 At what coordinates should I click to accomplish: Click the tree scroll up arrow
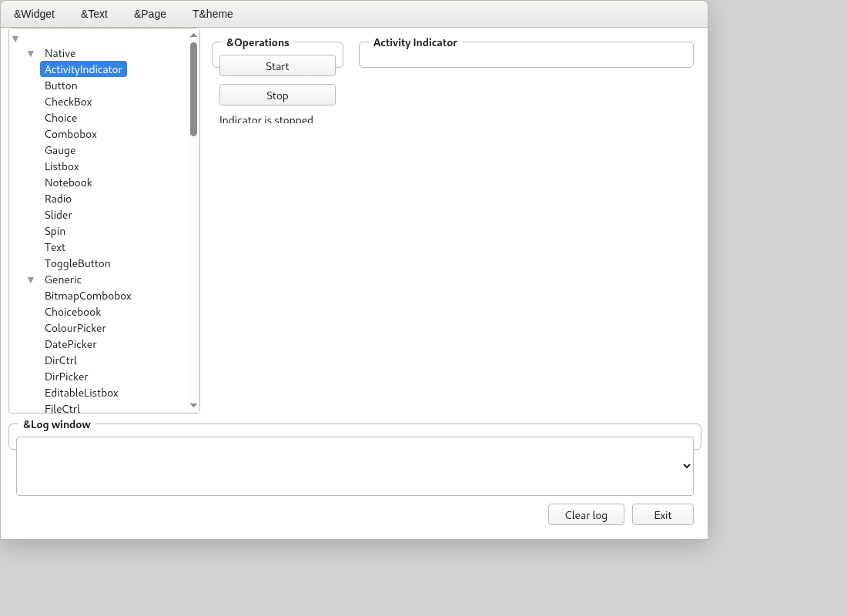(x=193, y=35)
